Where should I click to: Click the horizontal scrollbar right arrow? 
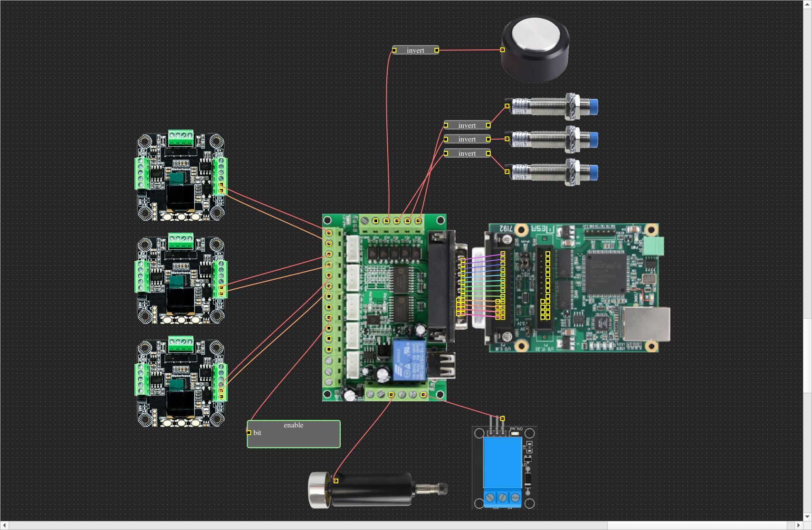[798, 525]
